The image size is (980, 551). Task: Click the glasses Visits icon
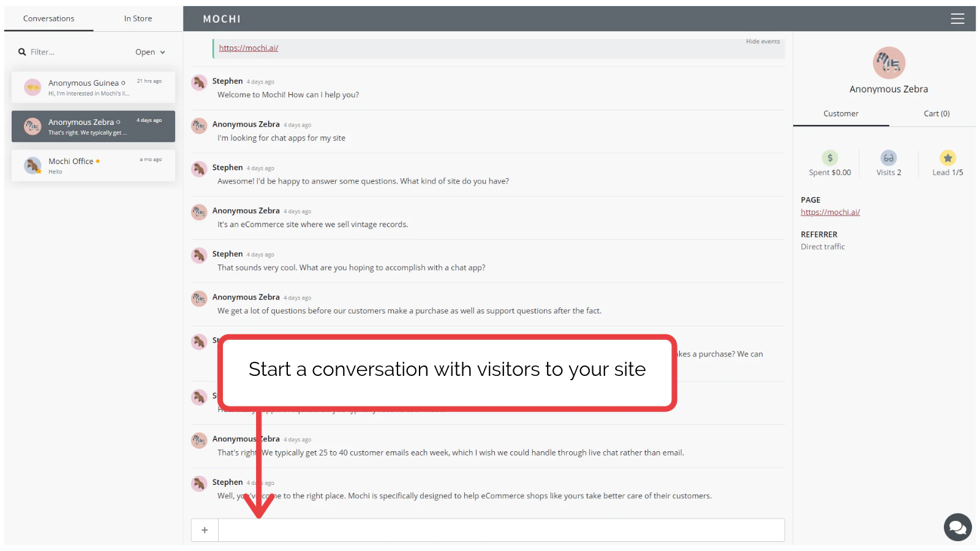[889, 158]
